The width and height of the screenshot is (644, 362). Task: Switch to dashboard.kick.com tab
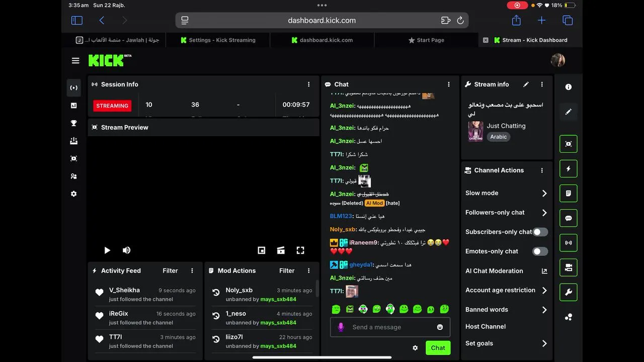click(x=322, y=40)
